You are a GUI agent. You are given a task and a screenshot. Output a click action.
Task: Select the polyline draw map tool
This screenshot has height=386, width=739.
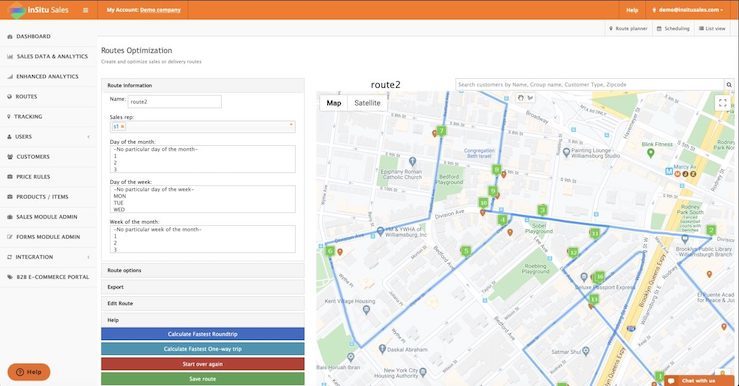coord(530,98)
